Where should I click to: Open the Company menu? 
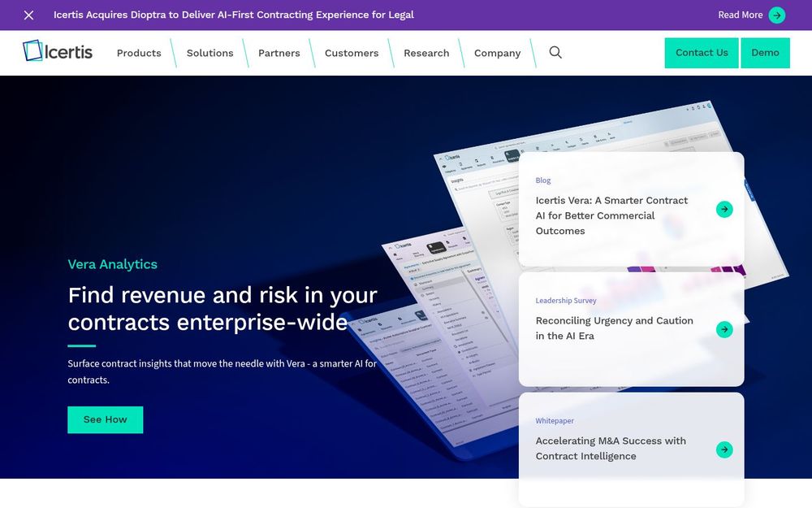click(x=497, y=53)
